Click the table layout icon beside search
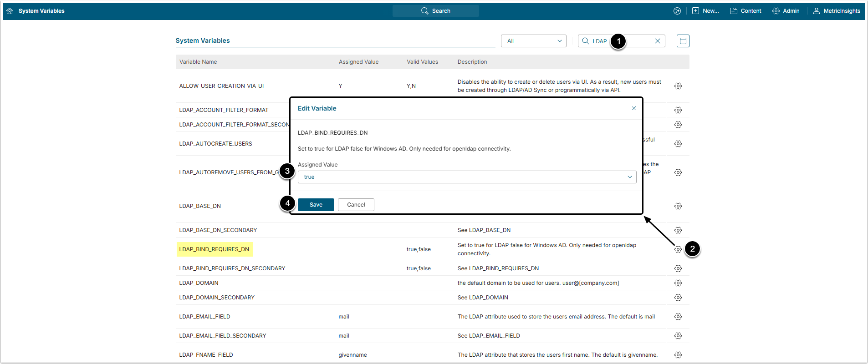 pos(683,41)
